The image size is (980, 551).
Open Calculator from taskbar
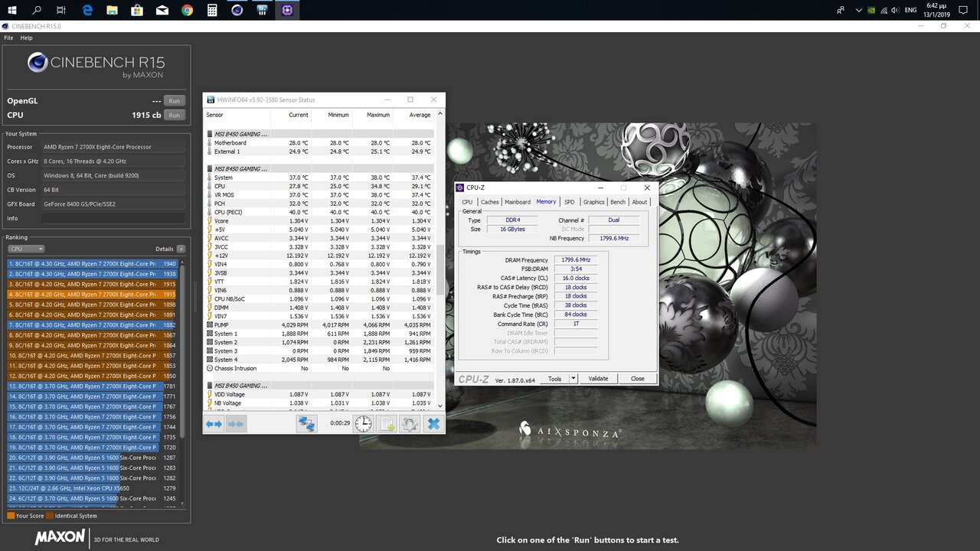pyautogui.click(x=212, y=10)
